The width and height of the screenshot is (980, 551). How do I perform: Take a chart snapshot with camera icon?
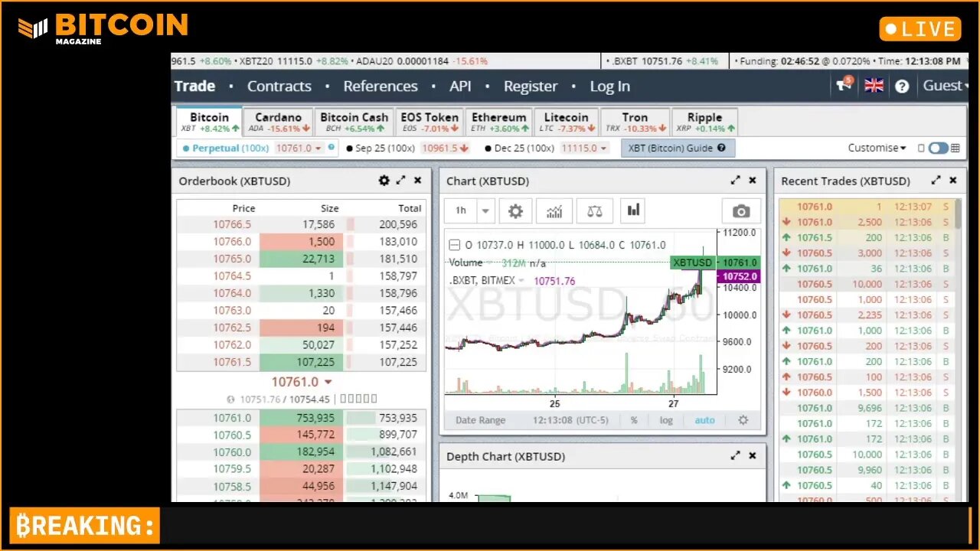click(741, 211)
